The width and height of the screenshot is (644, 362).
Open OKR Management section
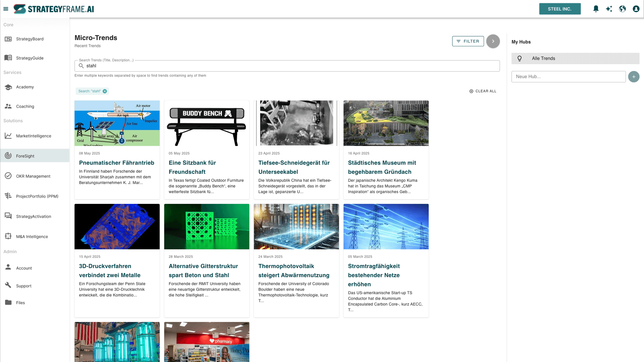(x=33, y=176)
